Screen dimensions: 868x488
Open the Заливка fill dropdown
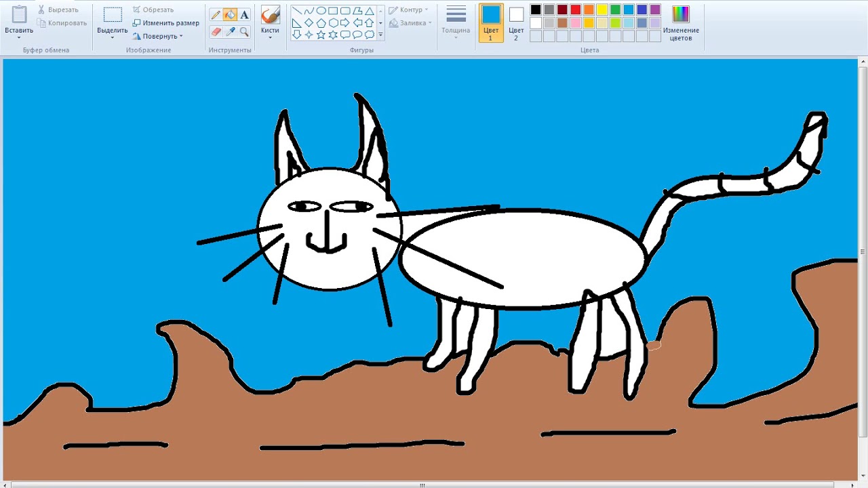410,23
